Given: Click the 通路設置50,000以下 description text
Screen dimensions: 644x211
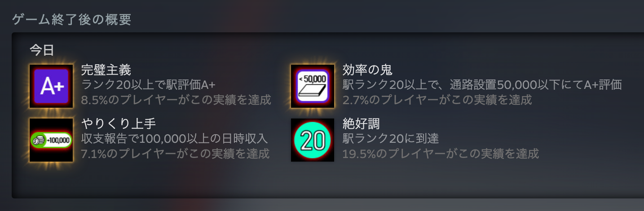Looking at the screenshot, I should (x=482, y=85).
